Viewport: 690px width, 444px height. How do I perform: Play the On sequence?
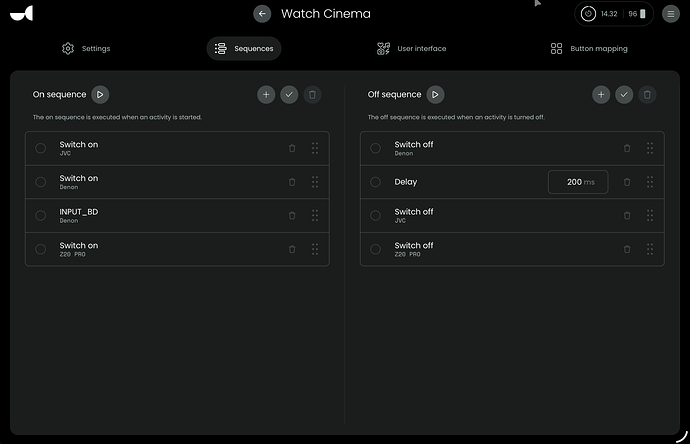click(x=100, y=94)
